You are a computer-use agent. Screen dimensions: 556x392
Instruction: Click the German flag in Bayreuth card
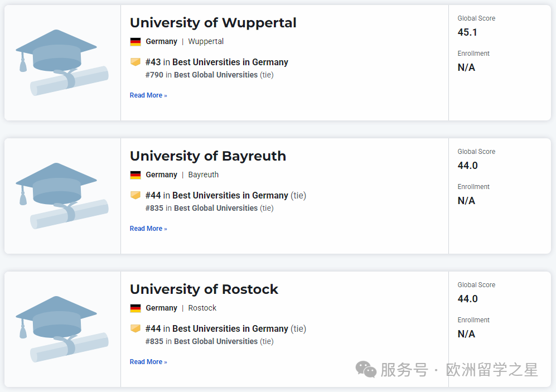click(136, 175)
